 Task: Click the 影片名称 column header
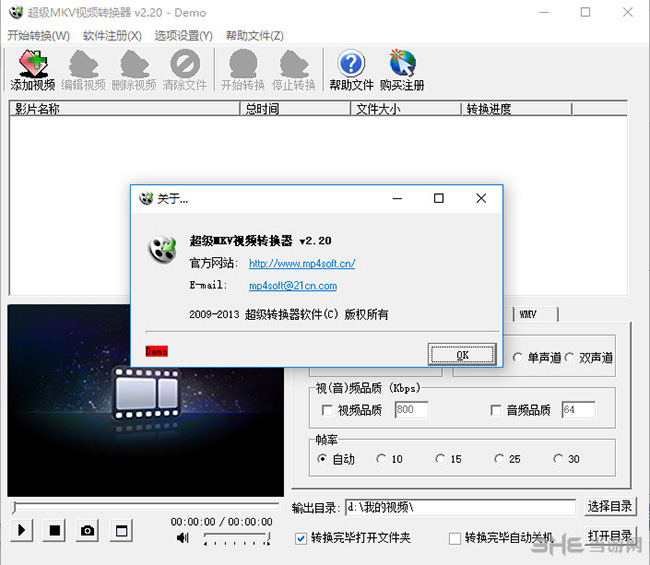[125, 109]
